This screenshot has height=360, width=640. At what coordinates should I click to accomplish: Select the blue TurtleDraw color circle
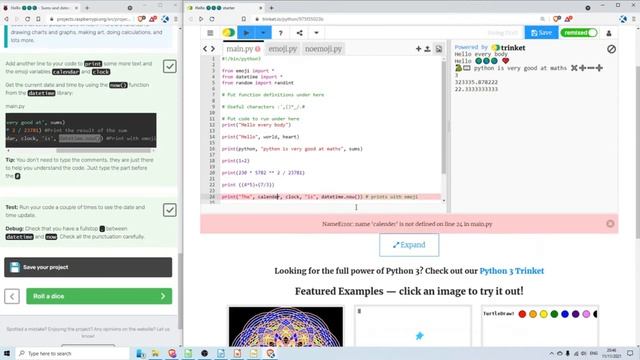(565, 314)
